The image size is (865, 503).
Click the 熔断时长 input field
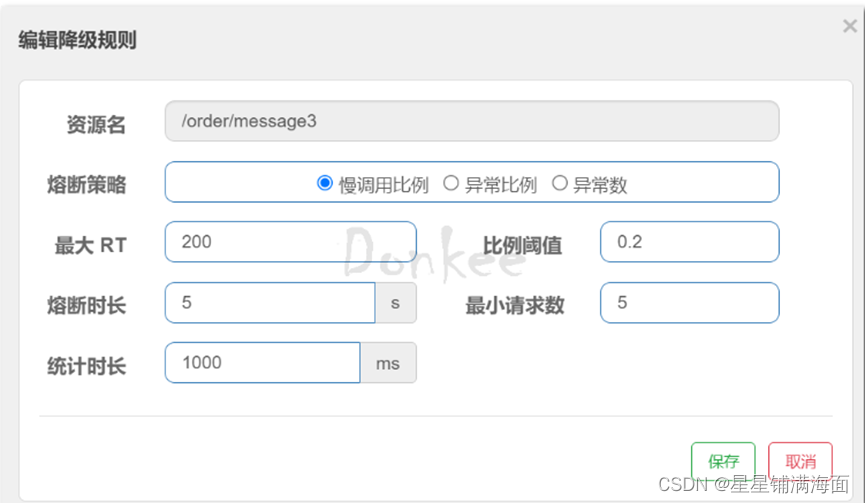coord(270,302)
